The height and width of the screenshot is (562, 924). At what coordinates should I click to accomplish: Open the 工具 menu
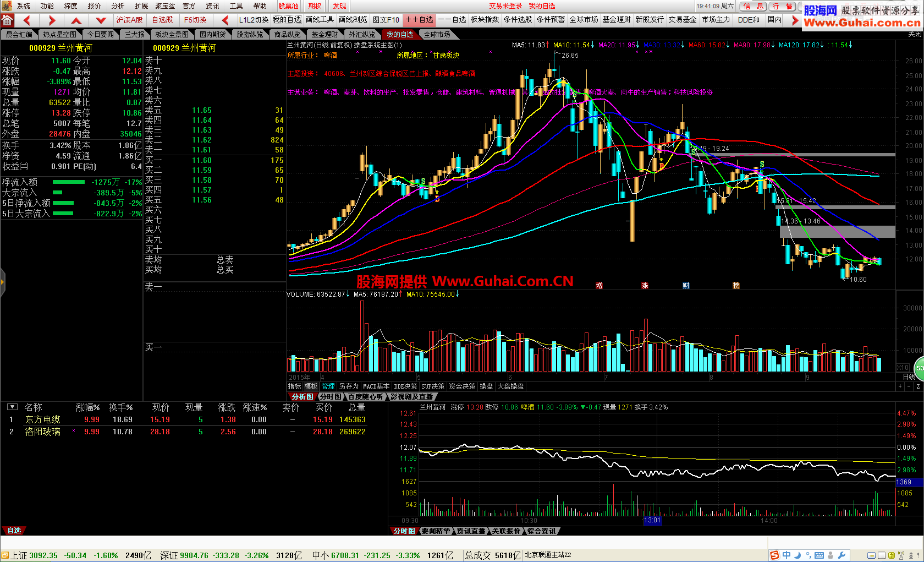(x=236, y=6)
